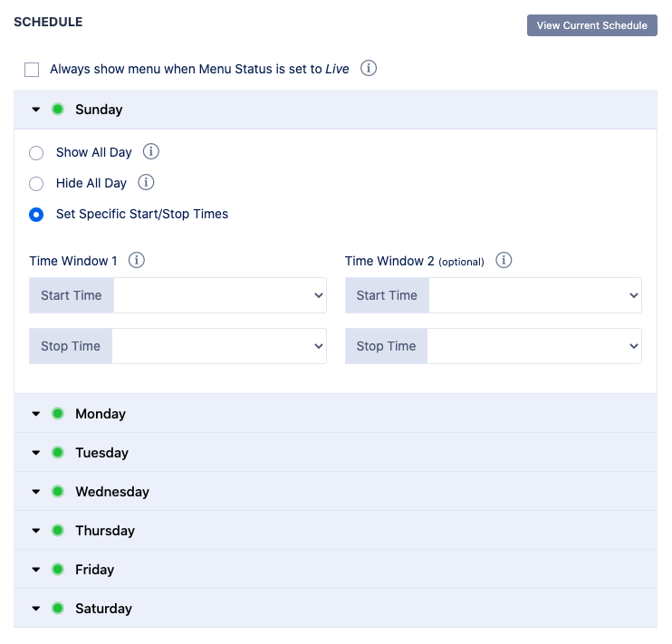Click info icon beside Show All Day
This screenshot has height=644, width=672.
[151, 151]
